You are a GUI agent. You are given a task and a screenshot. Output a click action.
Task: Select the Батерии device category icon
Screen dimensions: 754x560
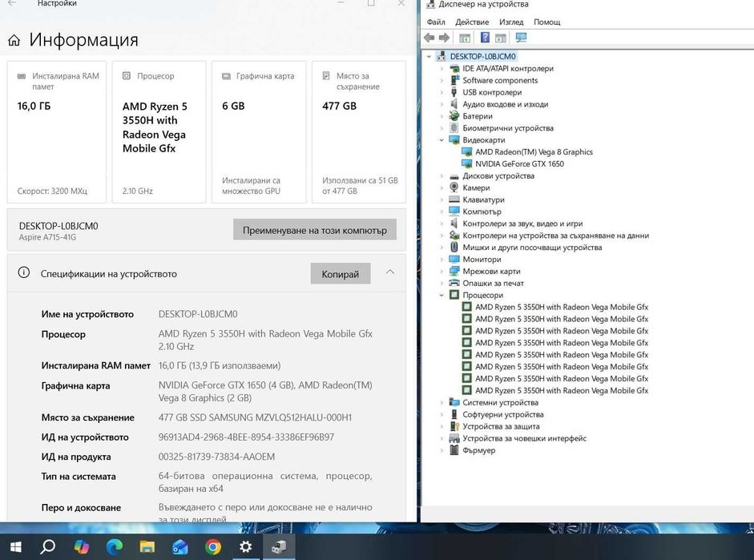coord(454,116)
